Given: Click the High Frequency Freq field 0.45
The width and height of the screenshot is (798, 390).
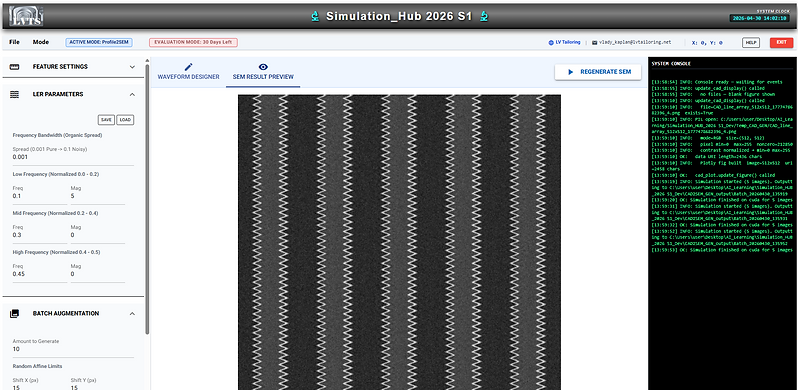Looking at the screenshot, I should pyautogui.click(x=40, y=274).
